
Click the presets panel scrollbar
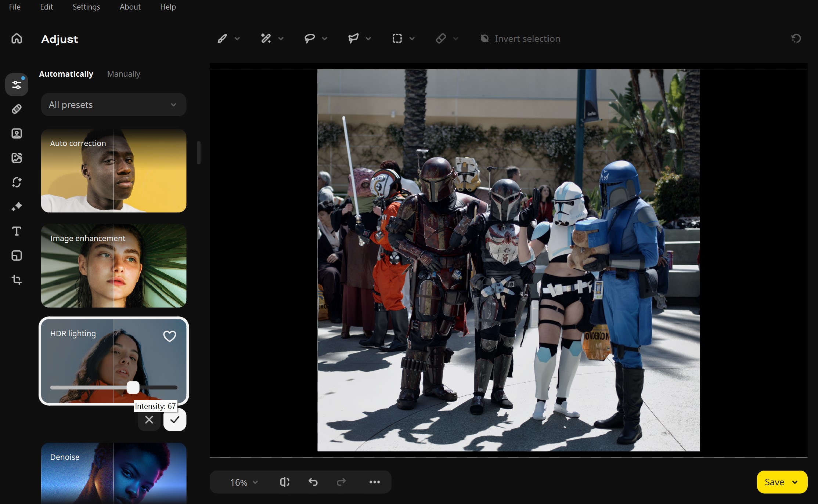199,153
